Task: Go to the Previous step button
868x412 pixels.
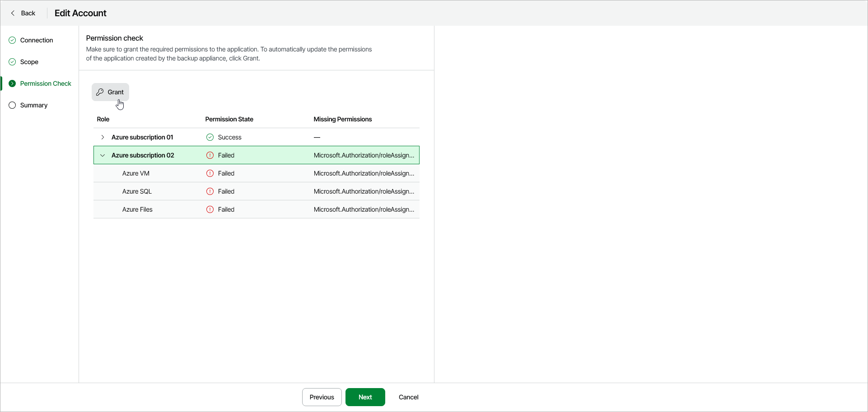Action: click(322, 397)
